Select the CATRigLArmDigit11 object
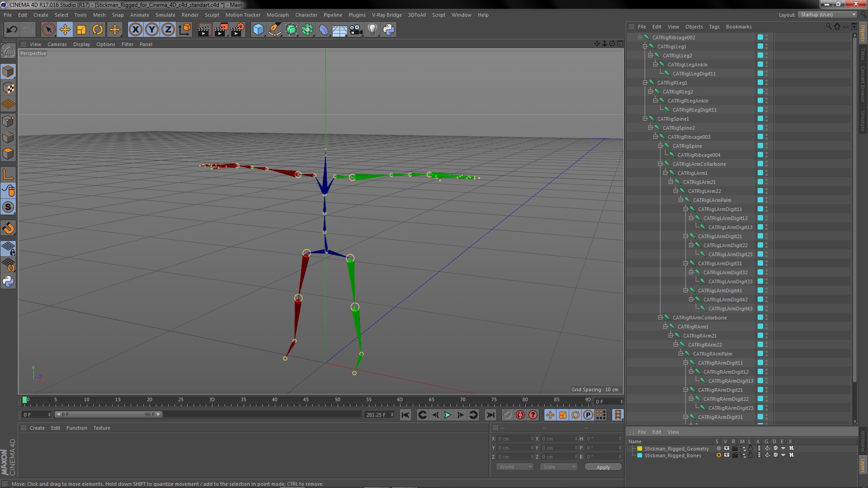Viewport: 868px width, 488px height. click(x=720, y=209)
